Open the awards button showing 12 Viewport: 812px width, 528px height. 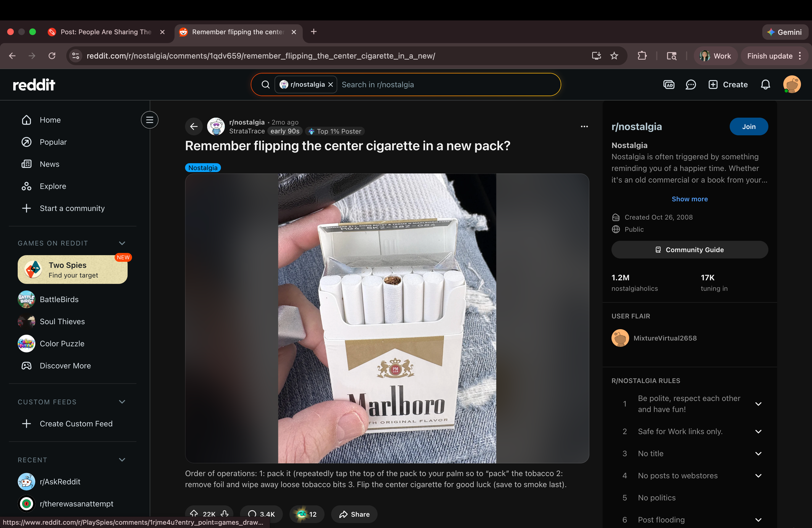pos(307,514)
